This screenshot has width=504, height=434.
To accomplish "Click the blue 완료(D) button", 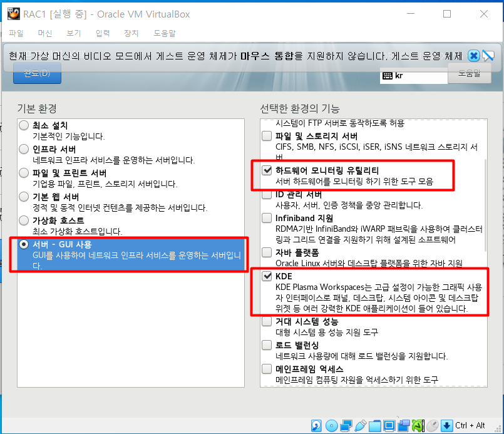I will pyautogui.click(x=38, y=73).
